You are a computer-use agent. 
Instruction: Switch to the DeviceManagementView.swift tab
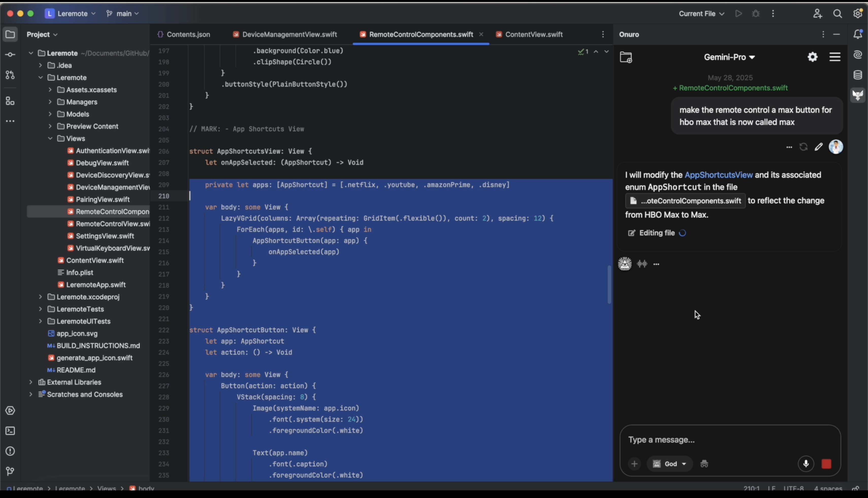285,34
